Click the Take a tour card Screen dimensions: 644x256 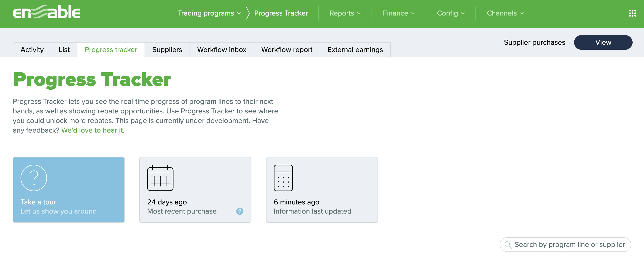[x=69, y=190]
